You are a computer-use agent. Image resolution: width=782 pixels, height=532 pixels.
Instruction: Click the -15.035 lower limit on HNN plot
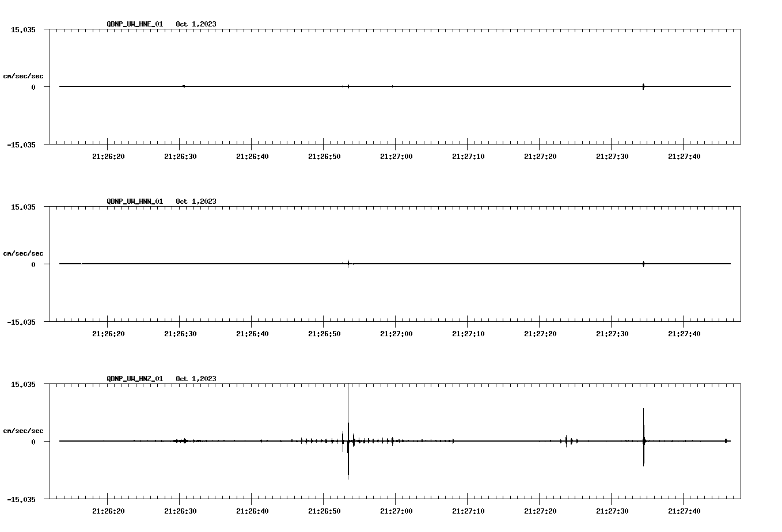(x=21, y=322)
